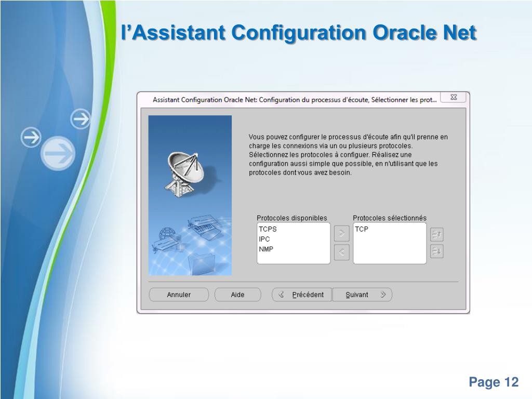Viewport: 532px width, 399px height.
Task: Select TCP in selected protocols list
Action: pos(362,229)
